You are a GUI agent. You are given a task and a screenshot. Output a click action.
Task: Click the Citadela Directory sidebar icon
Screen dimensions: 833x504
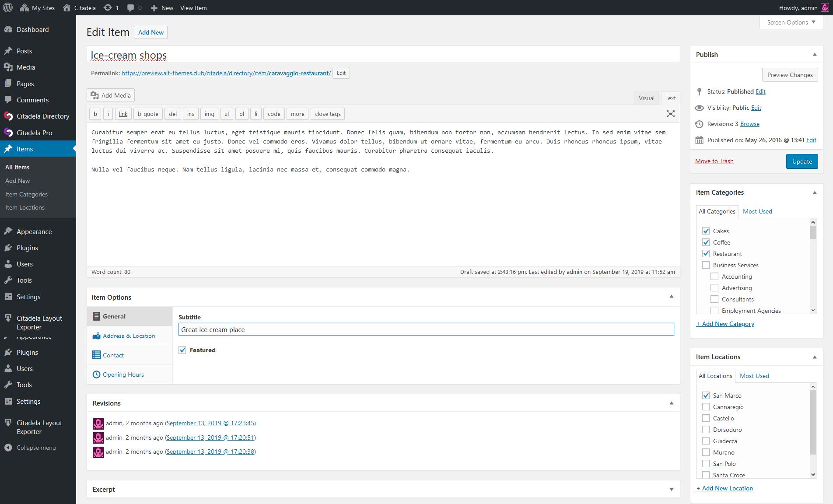[x=8, y=116]
